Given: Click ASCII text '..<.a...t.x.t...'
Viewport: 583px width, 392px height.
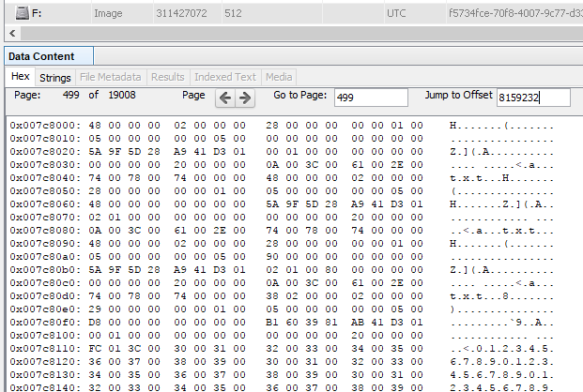Looking at the screenshot, I should 501,231.
